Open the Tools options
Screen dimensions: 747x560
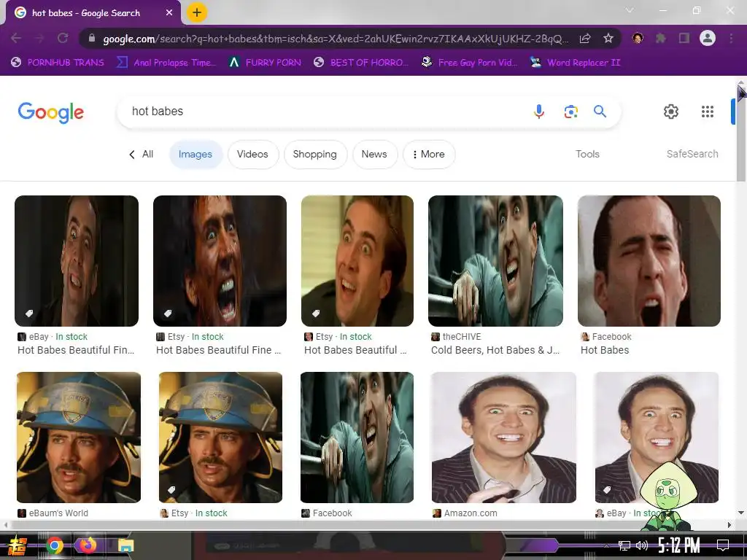click(x=587, y=154)
